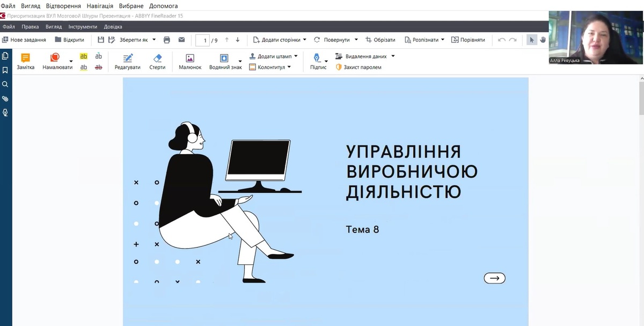Select the Замітка note tool
This screenshot has width=644, height=326.
25,61
